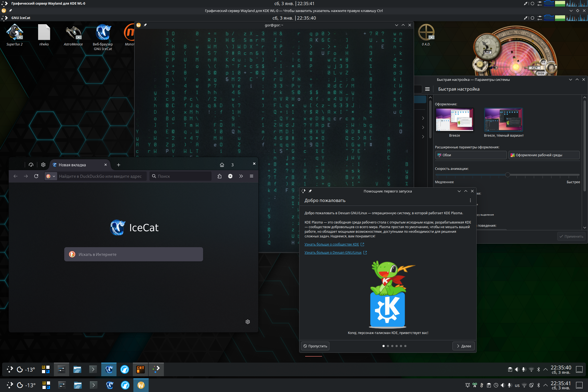Open the IceCat hamburger application menu
Image resolution: width=588 pixels, height=392 pixels.
pyautogui.click(x=252, y=176)
